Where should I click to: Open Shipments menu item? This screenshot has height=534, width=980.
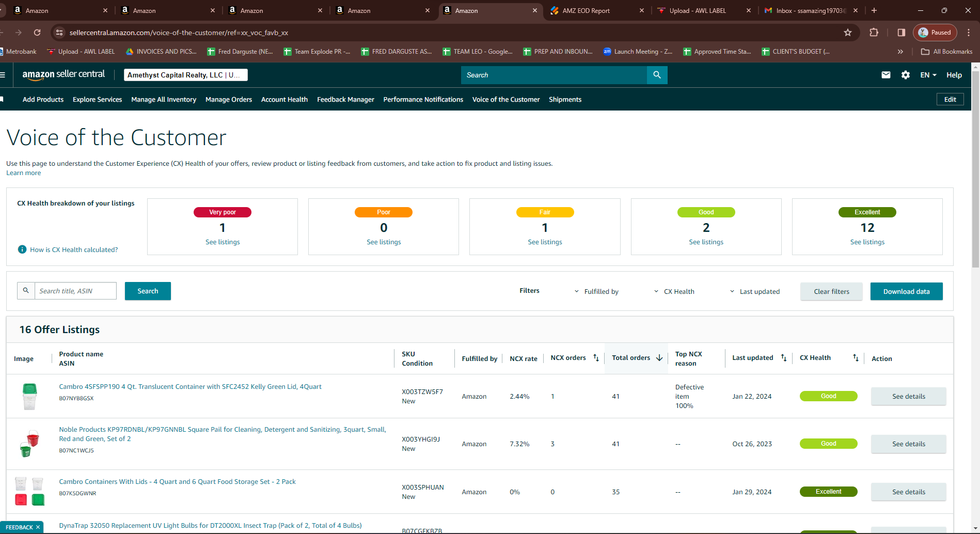pos(565,100)
